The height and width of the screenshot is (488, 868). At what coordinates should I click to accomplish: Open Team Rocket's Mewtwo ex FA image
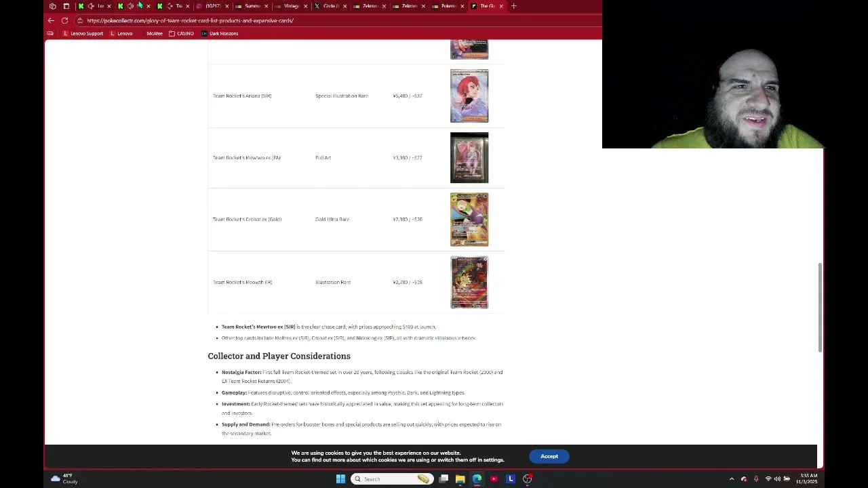[x=469, y=157]
